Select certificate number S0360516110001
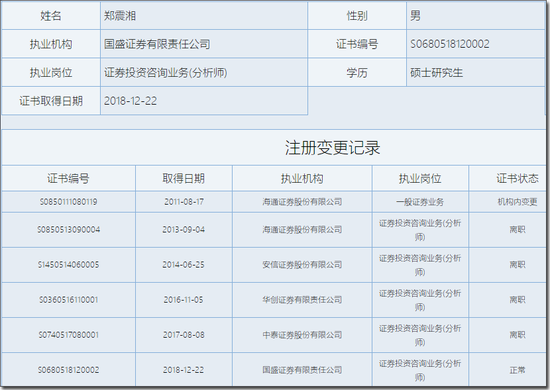This screenshot has height=390, width=550. [68, 300]
